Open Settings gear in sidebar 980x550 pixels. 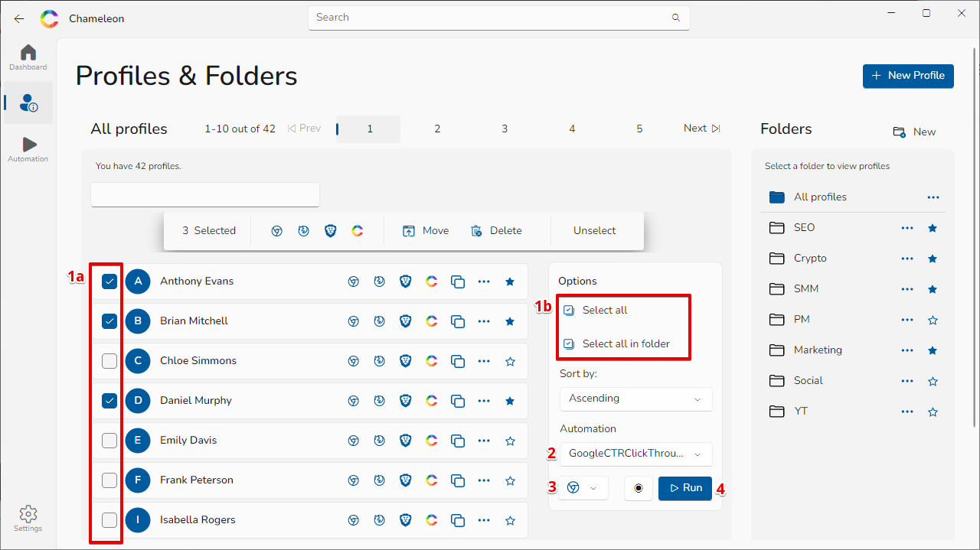(28, 518)
